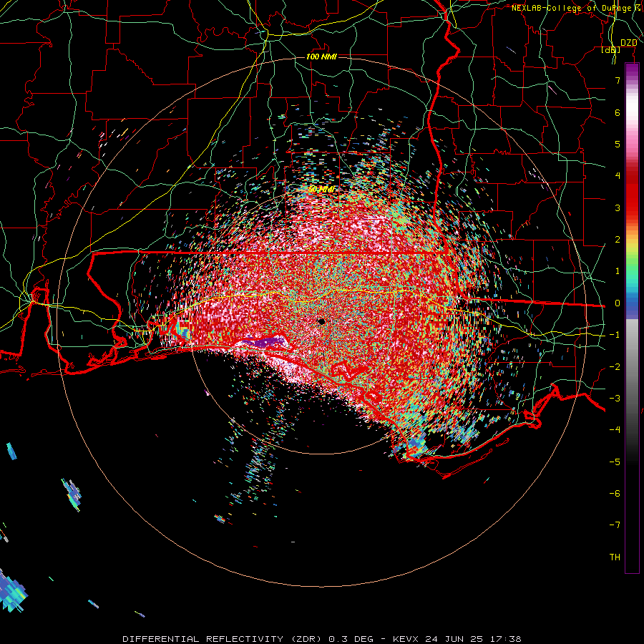Click the "24 JUN 25" date text

click(454, 639)
